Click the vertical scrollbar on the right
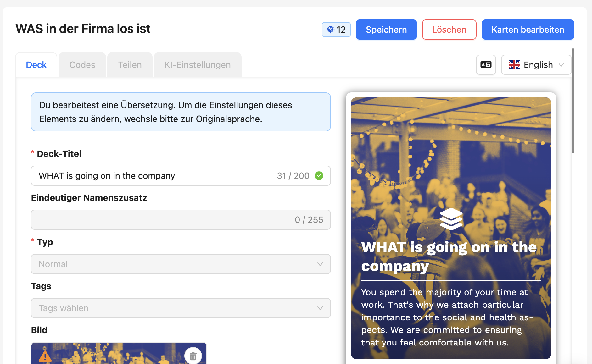 pos(573,101)
